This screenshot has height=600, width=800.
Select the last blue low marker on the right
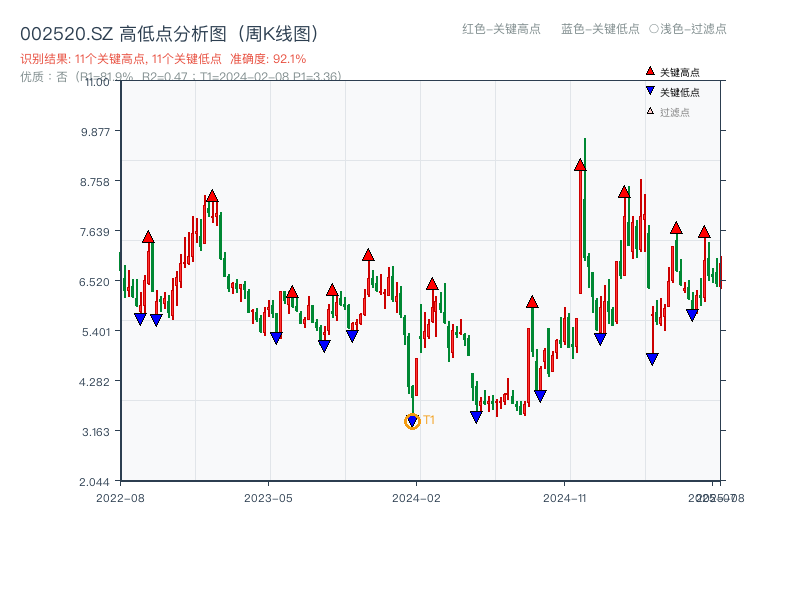(692, 315)
